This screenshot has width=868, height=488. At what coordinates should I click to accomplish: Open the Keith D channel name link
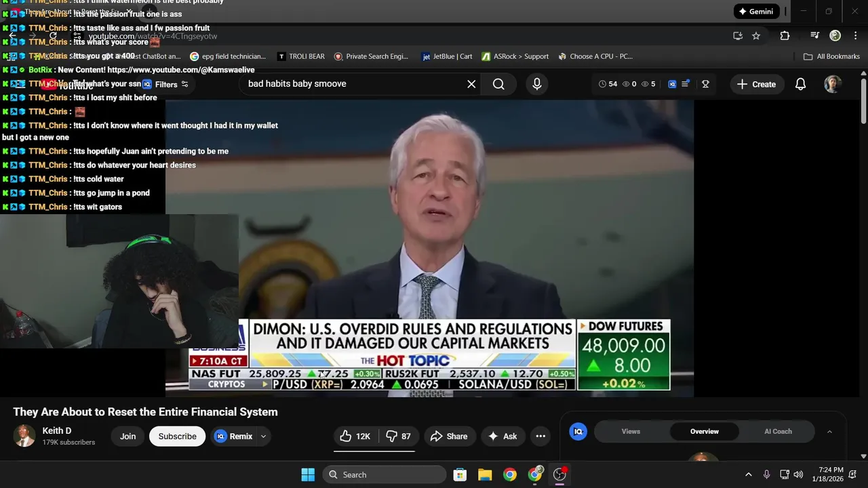pos(57,431)
